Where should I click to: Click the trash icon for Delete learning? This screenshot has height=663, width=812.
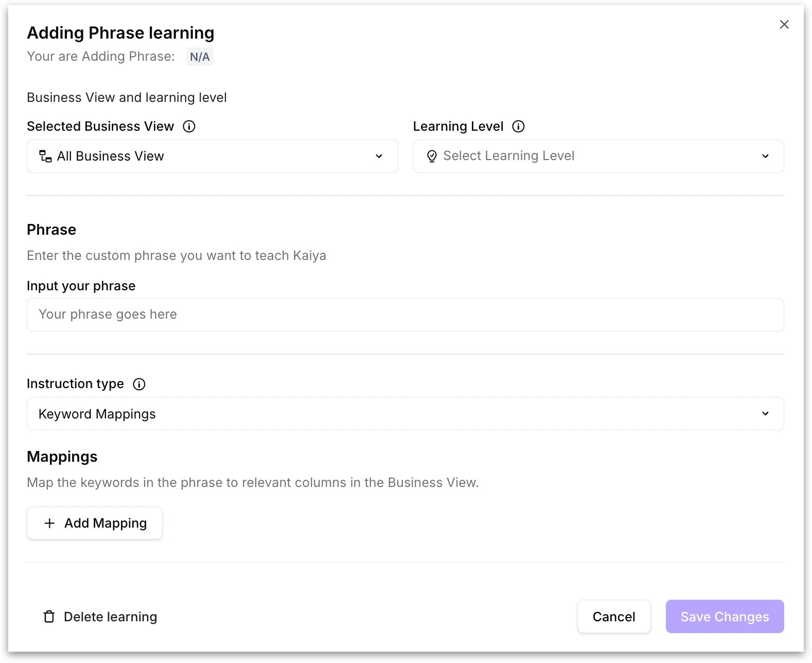click(x=49, y=617)
